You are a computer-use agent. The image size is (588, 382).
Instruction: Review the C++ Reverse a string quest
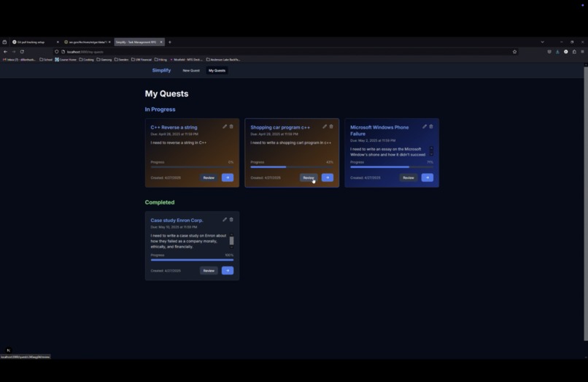pos(209,177)
